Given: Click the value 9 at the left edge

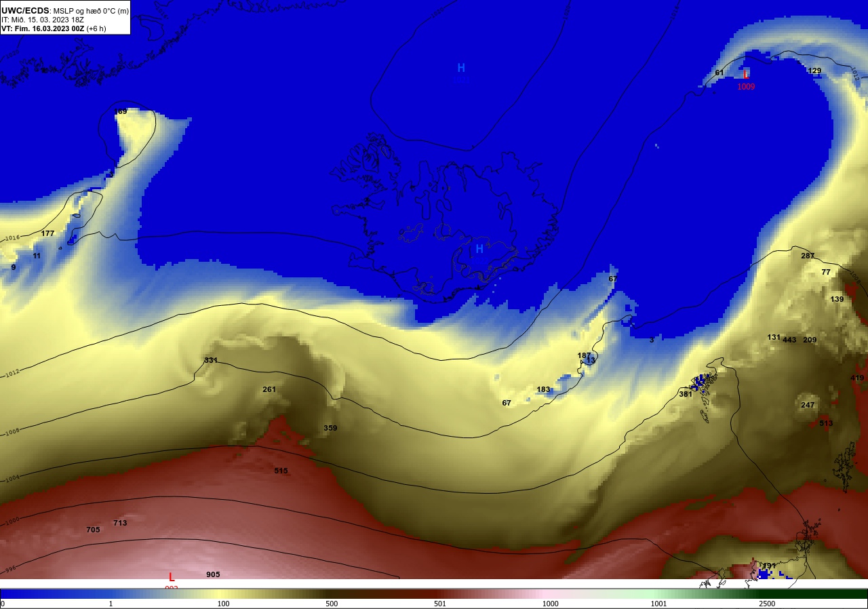Looking at the screenshot, I should (13, 267).
